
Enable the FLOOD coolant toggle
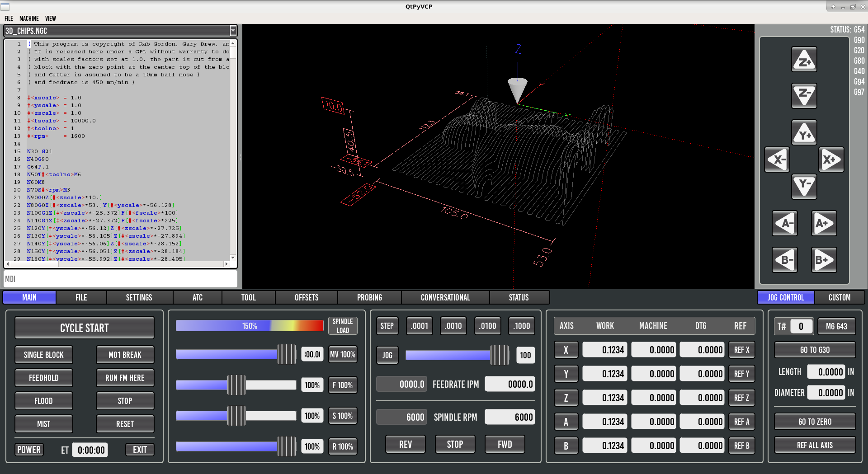pyautogui.click(x=44, y=401)
